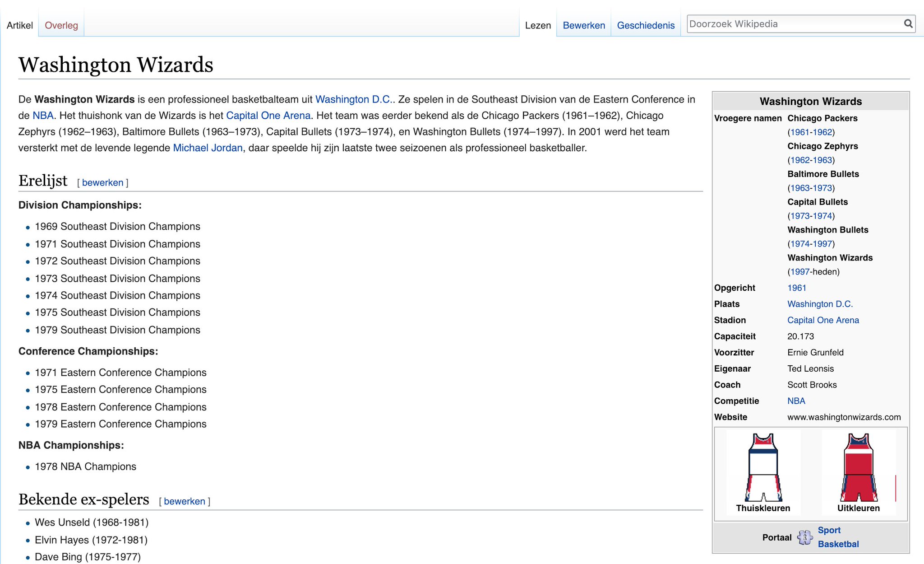Open the NBA link in intro paragraph
The width and height of the screenshot is (924, 564).
(43, 115)
